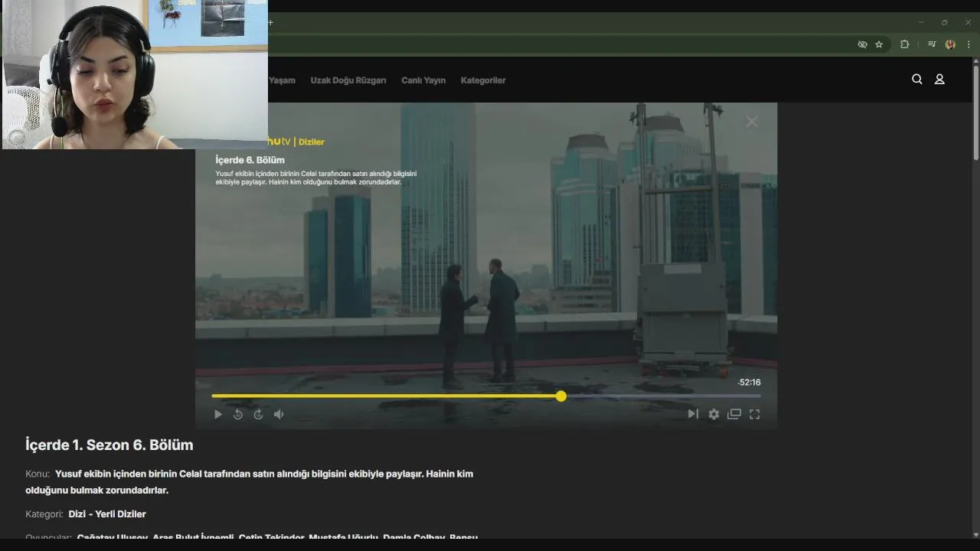Image resolution: width=980 pixels, height=551 pixels.
Task: Click scrollbar down arrow
Action: [975, 534]
